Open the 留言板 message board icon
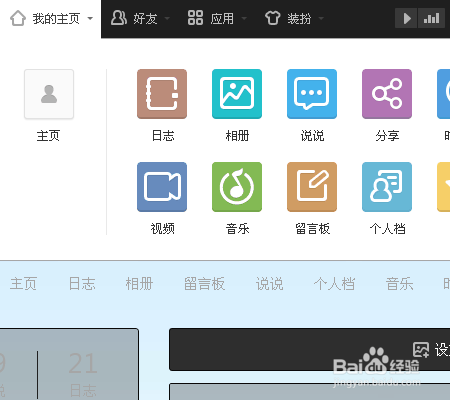This screenshot has width=450, height=400. pos(312,187)
